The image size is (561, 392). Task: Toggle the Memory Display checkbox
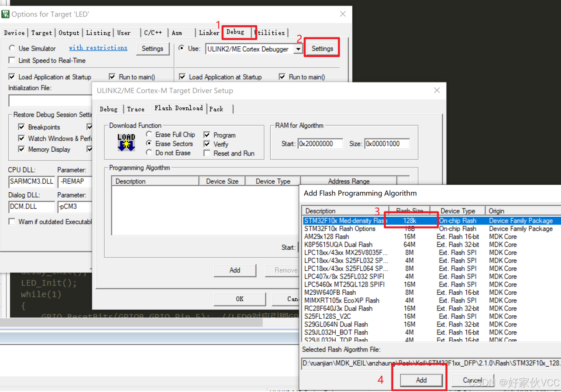click(x=21, y=149)
